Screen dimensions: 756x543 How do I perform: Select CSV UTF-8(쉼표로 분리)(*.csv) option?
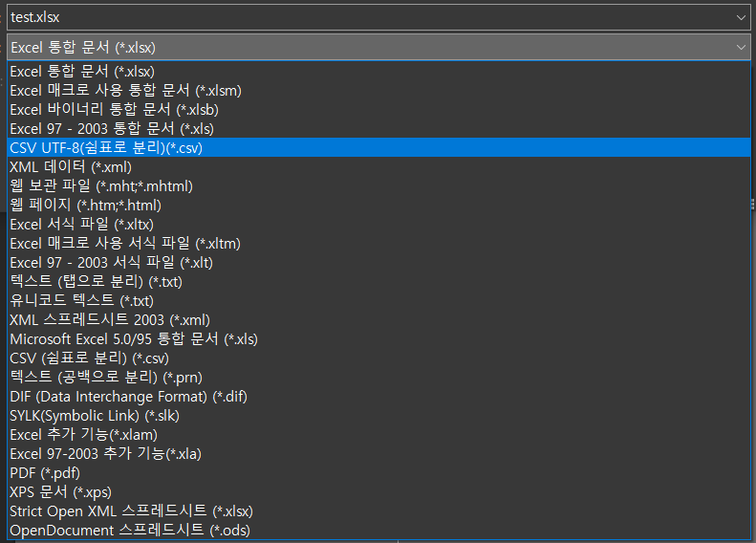click(379, 147)
